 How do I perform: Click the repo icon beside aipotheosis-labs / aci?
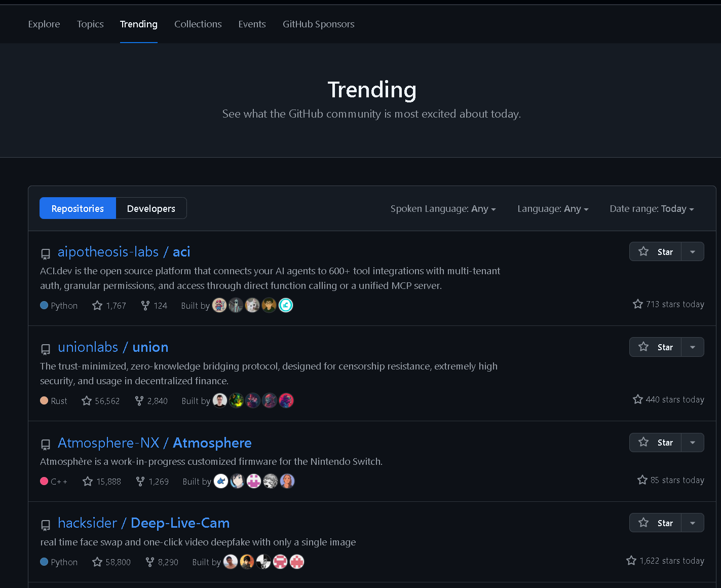click(46, 254)
